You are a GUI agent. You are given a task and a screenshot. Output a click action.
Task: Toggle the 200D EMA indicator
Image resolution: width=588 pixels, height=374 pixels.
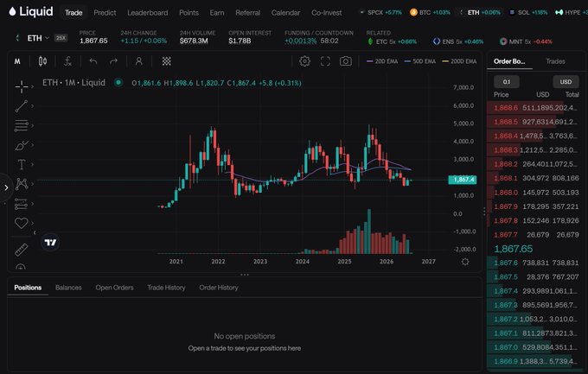[459, 61]
